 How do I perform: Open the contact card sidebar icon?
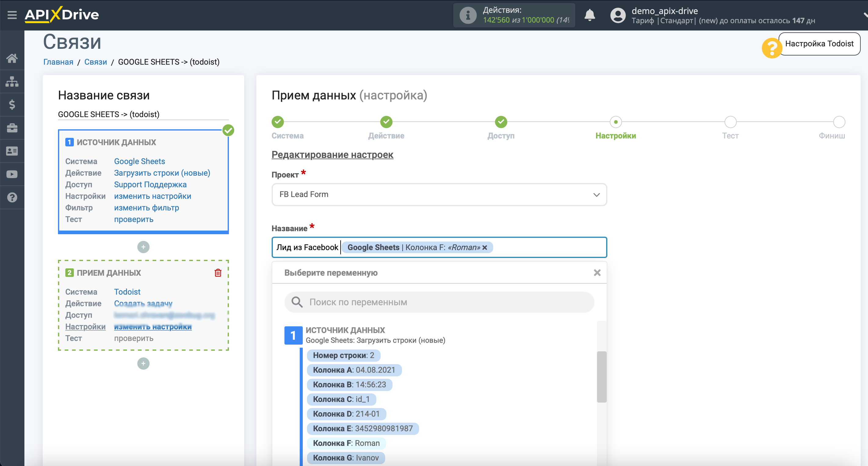(x=12, y=151)
